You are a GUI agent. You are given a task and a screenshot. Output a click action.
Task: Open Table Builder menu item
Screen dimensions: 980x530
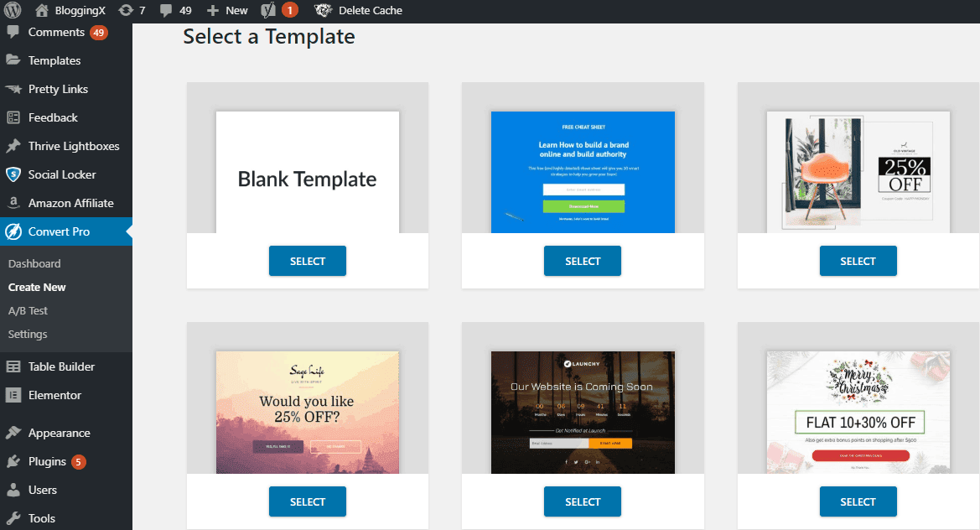point(61,366)
